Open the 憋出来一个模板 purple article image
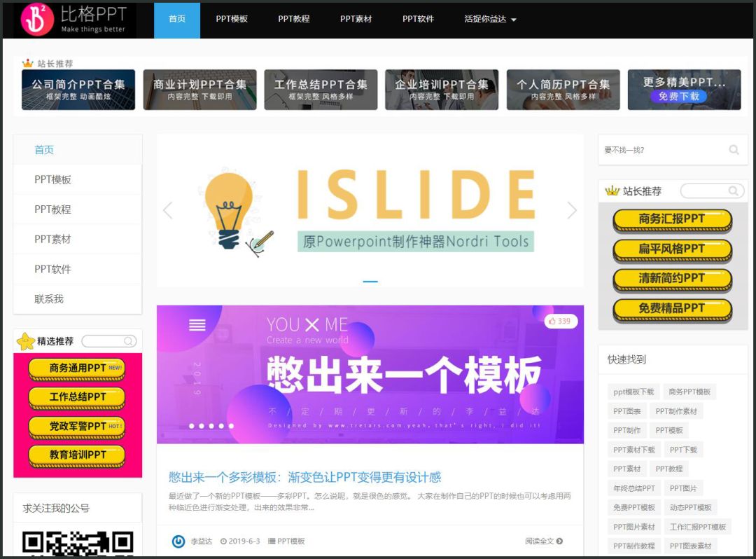Image resolution: width=756 pixels, height=559 pixels. pos(370,374)
